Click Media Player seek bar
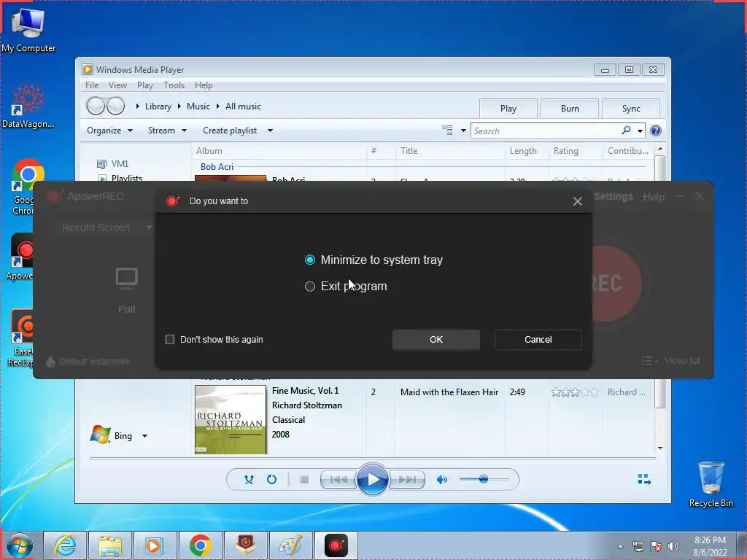747x560 pixels. (x=373, y=459)
